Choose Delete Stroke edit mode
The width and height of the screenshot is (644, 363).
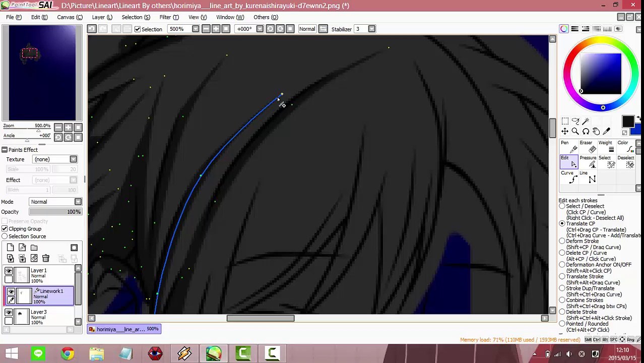click(x=562, y=312)
